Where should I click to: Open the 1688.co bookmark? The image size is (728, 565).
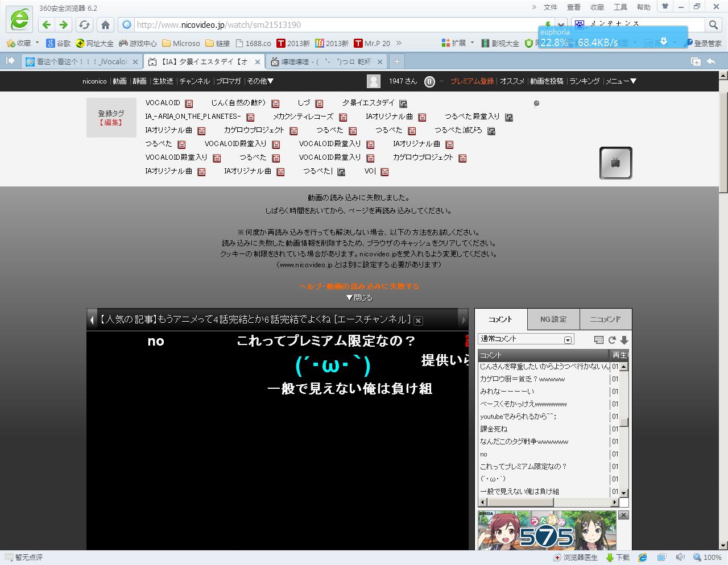tap(253, 43)
